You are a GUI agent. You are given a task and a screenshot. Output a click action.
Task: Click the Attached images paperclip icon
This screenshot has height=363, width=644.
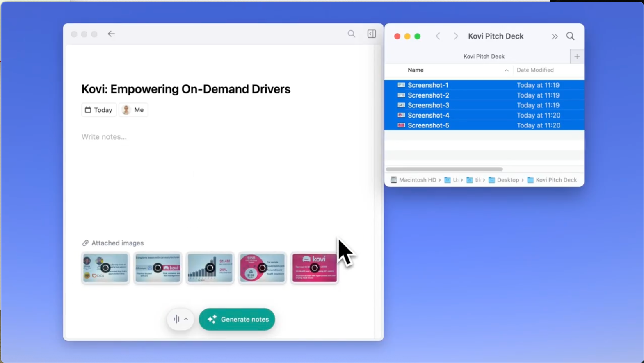point(85,243)
